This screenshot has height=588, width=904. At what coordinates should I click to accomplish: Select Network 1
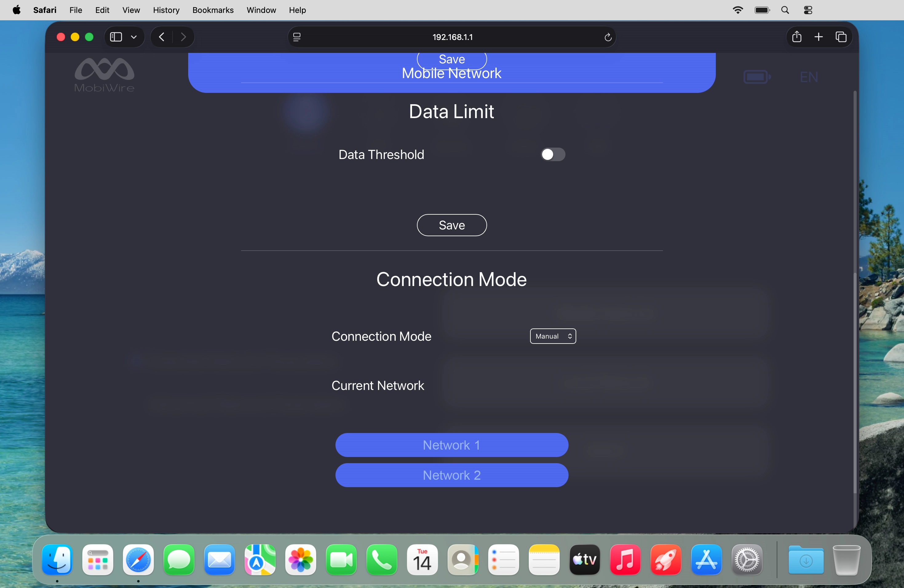coord(451,445)
